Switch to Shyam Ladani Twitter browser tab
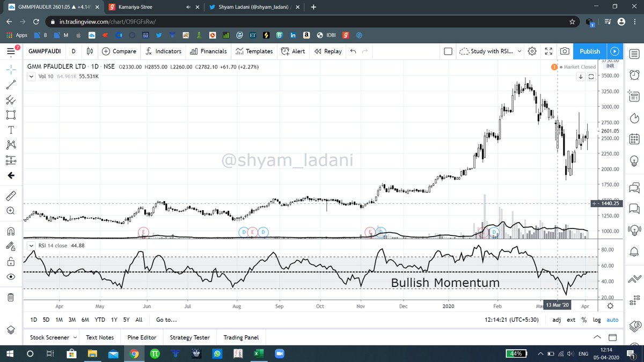The height and width of the screenshot is (362, 644). point(255,7)
